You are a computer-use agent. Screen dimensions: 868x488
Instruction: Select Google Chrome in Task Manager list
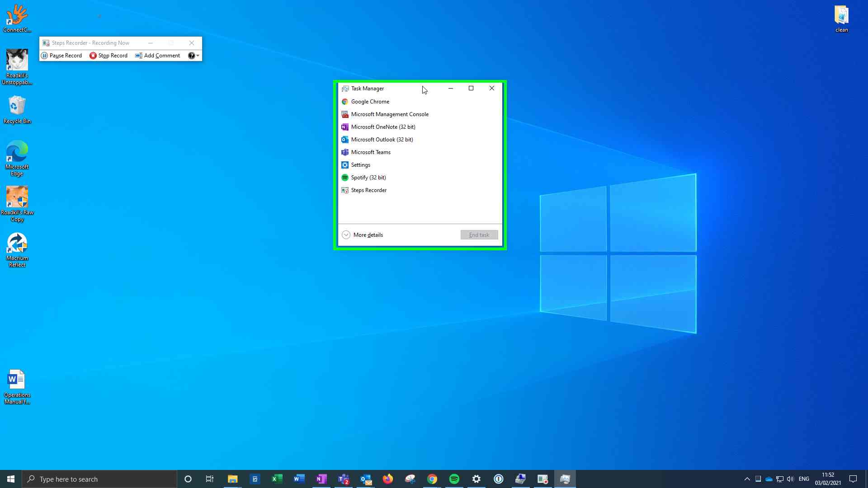[x=370, y=102]
